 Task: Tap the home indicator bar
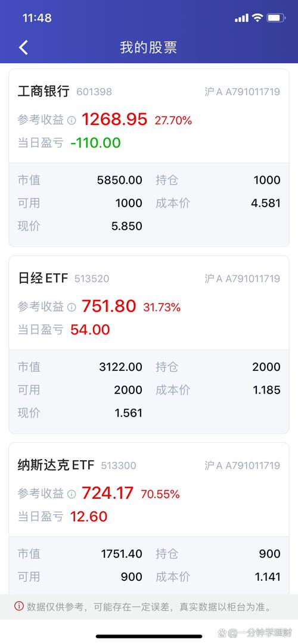click(x=149, y=636)
